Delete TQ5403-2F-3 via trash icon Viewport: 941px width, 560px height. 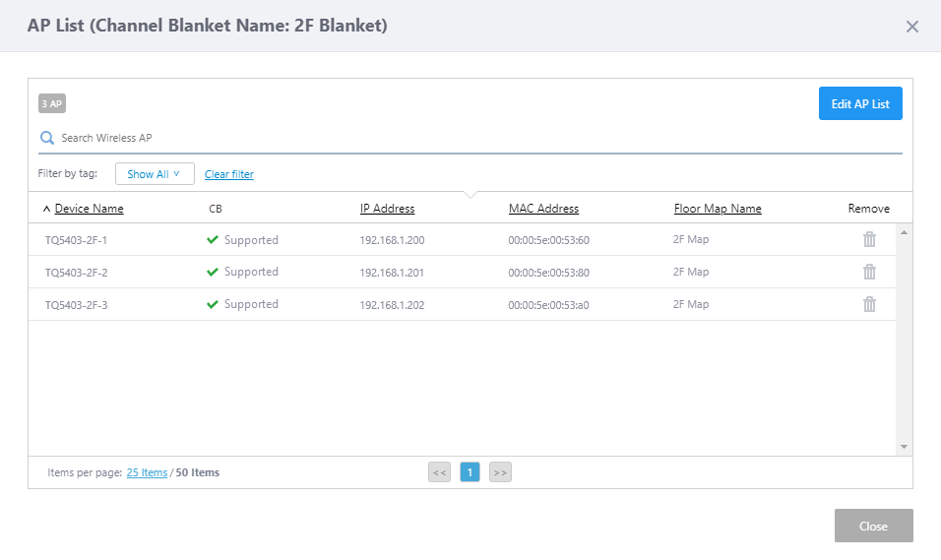(x=869, y=304)
